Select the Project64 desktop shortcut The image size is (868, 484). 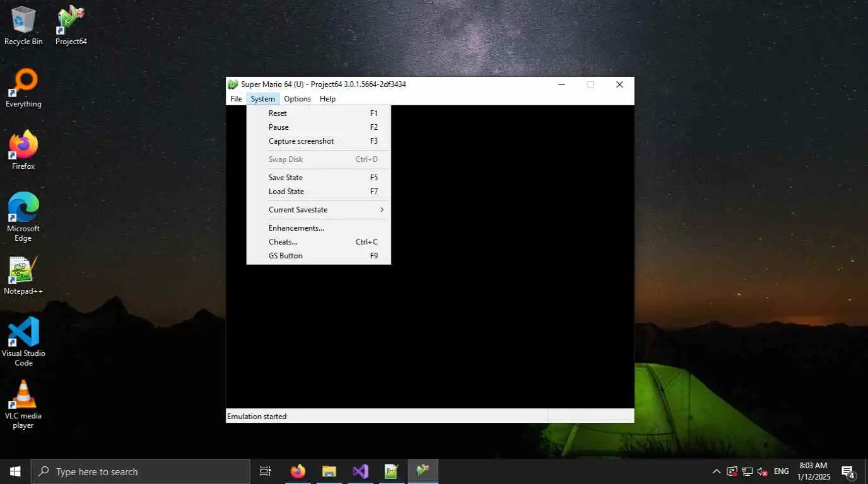coord(71,25)
